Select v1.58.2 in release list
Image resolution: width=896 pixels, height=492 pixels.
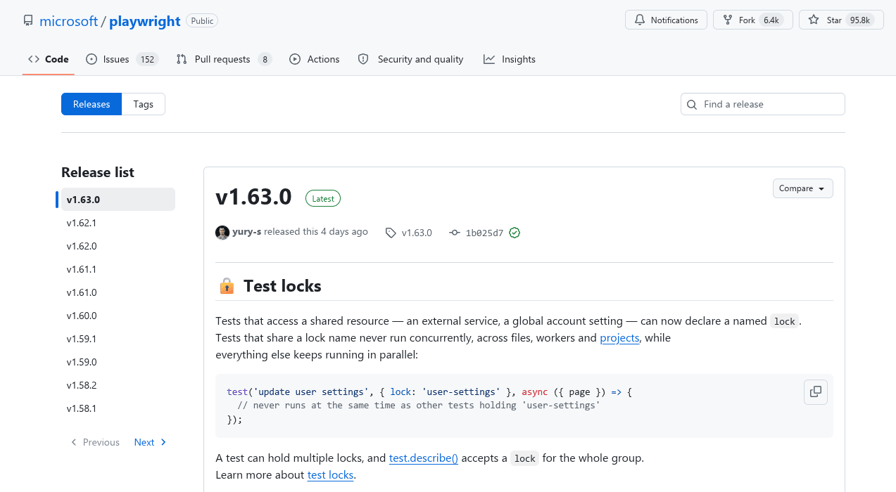(118, 385)
